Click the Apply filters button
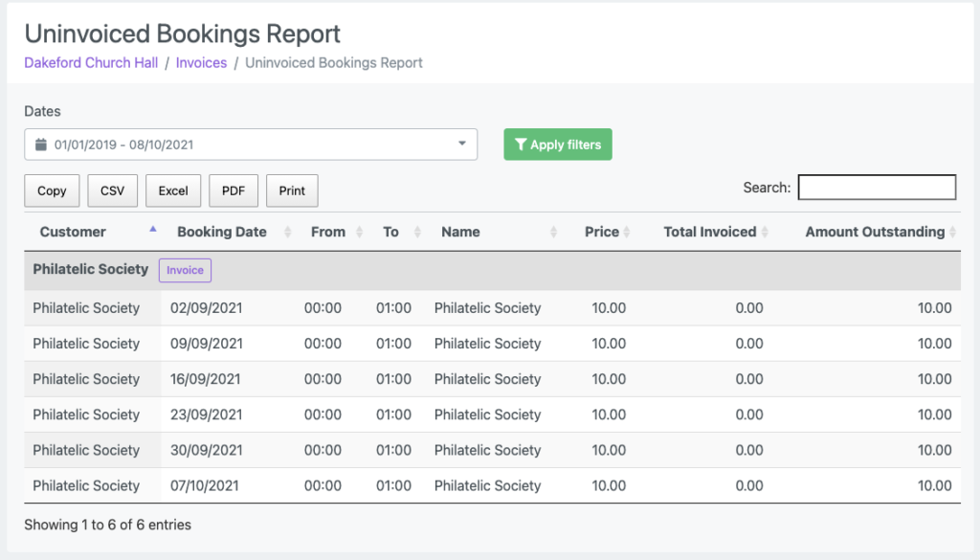Image resolution: width=980 pixels, height=560 pixels. [x=558, y=145]
